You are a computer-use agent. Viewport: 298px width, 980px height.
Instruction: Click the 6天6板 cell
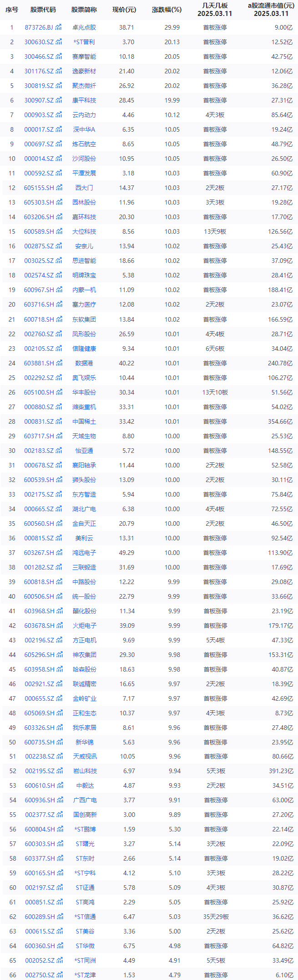tap(215, 349)
